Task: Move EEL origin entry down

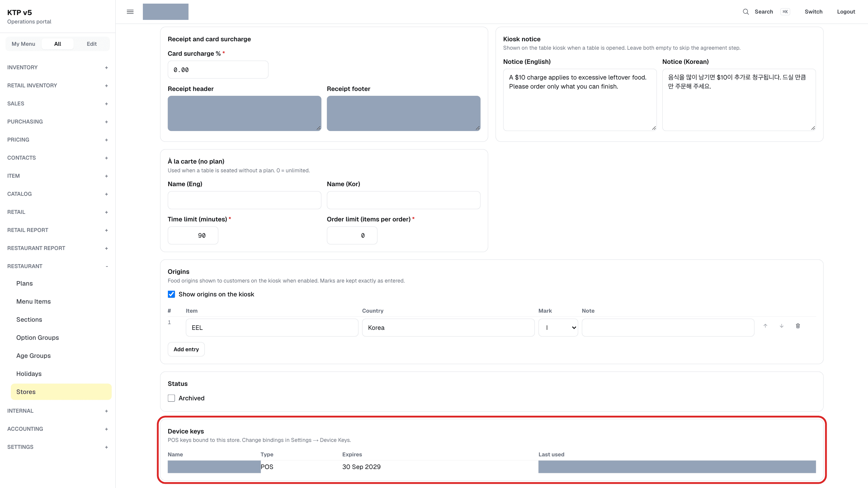Action: [x=782, y=326]
